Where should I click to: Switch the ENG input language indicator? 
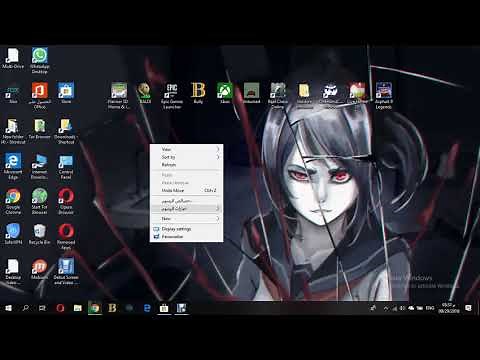430,308
